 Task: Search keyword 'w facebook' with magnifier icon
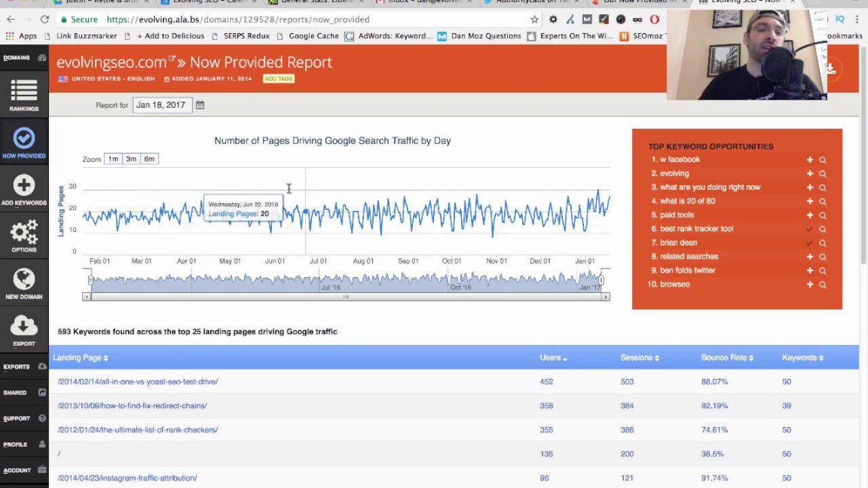pyautogui.click(x=823, y=160)
